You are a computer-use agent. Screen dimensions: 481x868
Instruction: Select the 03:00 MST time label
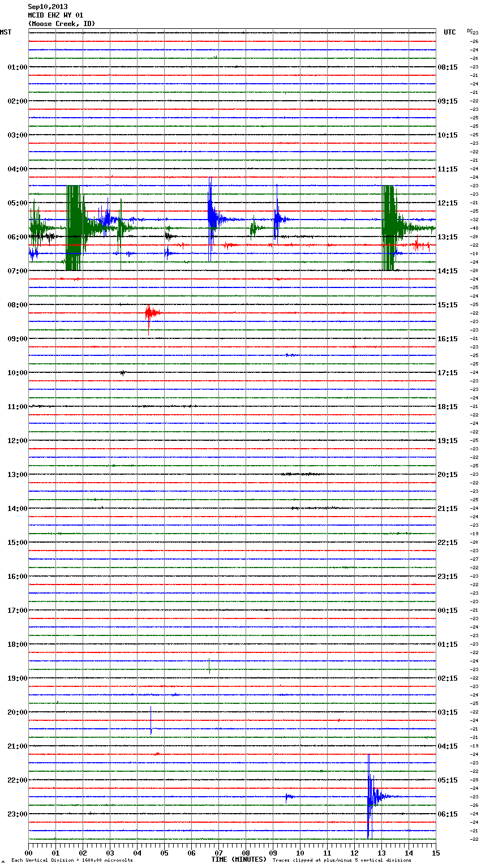[18, 135]
